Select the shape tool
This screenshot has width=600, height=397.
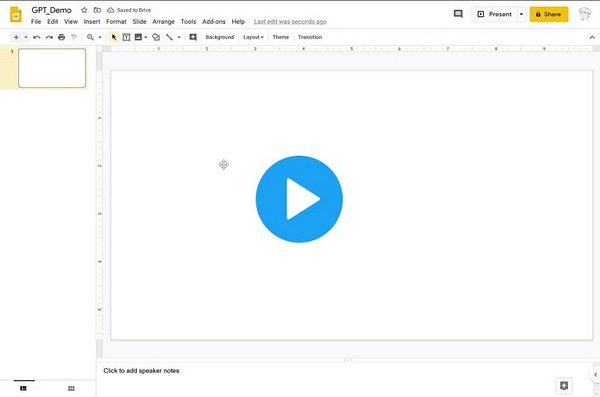pyautogui.click(x=156, y=37)
